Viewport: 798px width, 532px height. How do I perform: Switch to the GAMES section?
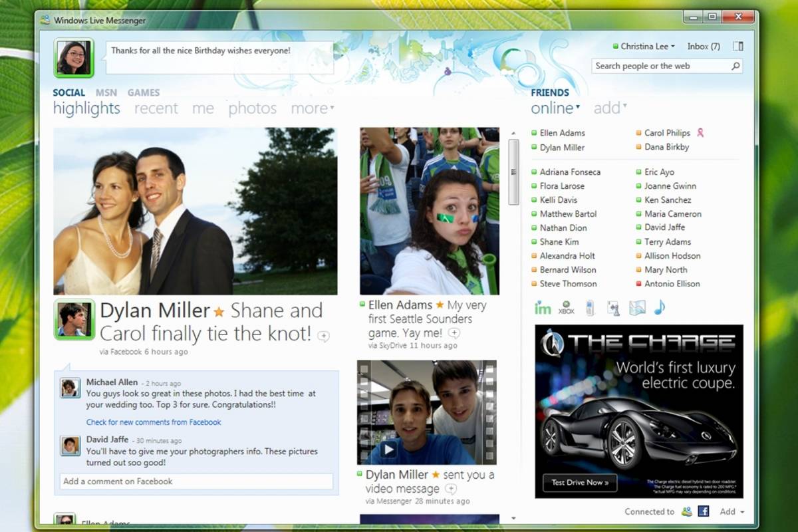pos(144,92)
